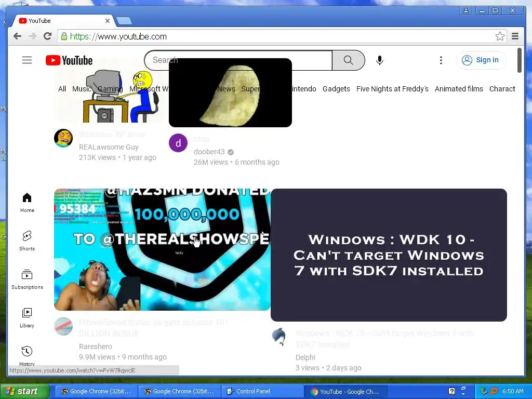This screenshot has width=532, height=399.
Task: Click the page vertical scrollbar thumb
Action: pyautogui.click(x=519, y=60)
